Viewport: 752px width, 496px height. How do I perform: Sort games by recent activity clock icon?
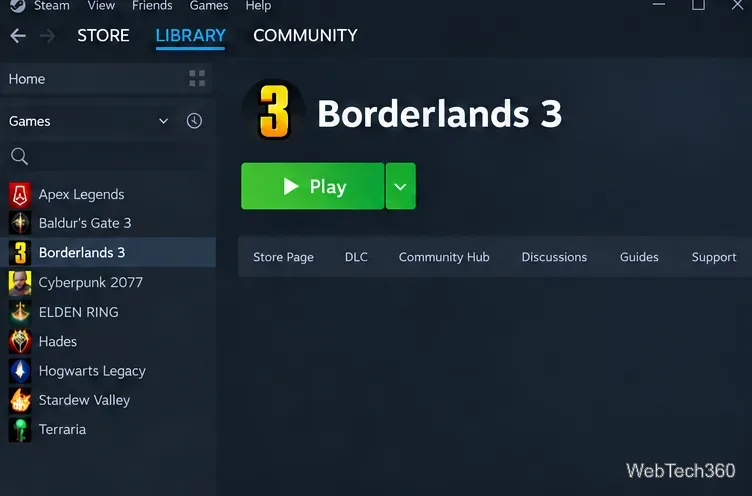tap(194, 121)
